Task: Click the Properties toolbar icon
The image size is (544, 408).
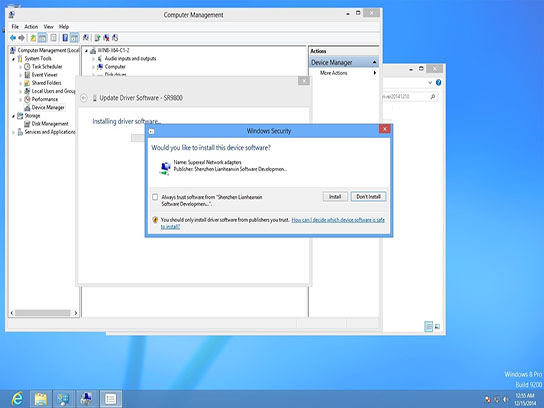Action: click(x=53, y=38)
